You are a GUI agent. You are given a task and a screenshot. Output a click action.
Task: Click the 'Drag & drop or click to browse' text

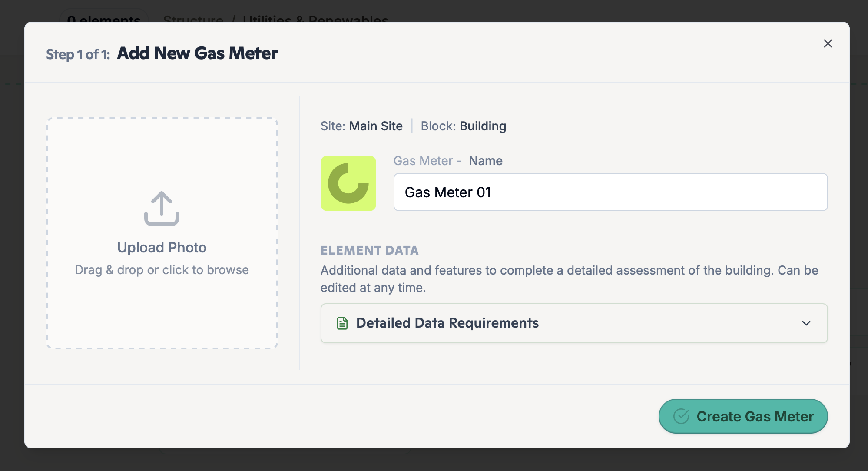coord(162,270)
